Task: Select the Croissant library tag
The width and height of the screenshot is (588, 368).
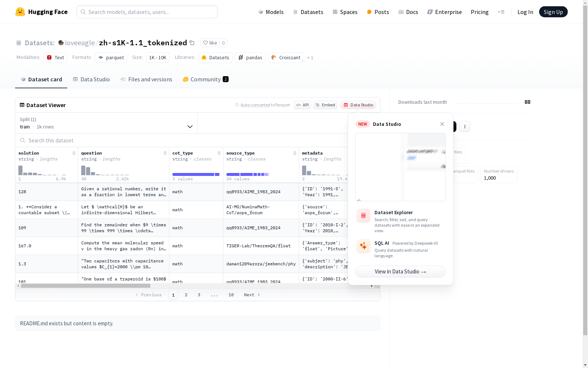Action: [x=286, y=57]
